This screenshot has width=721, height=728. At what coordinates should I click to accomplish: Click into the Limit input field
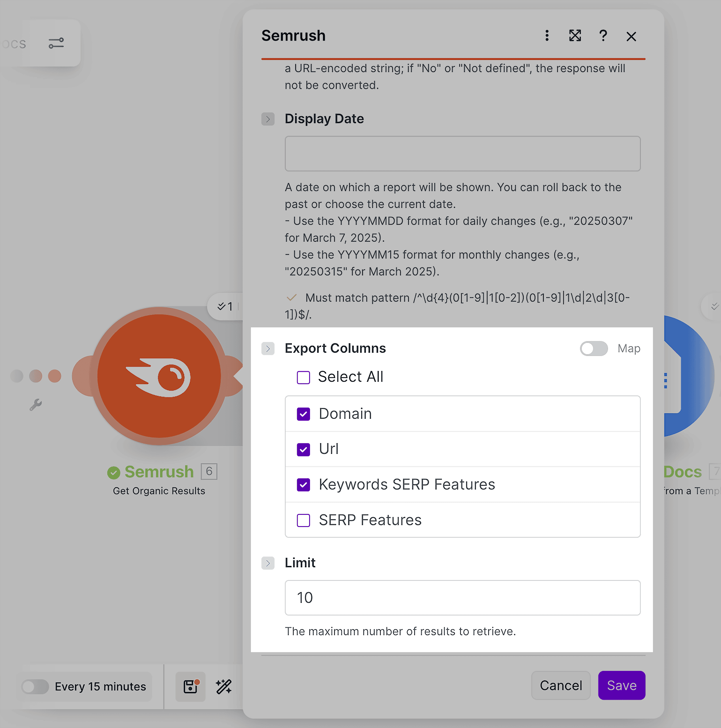coord(462,598)
